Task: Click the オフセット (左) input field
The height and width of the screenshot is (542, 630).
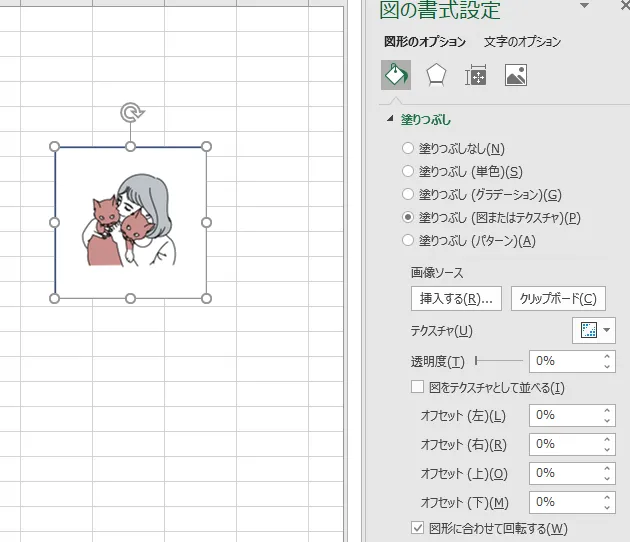Action: (565, 415)
